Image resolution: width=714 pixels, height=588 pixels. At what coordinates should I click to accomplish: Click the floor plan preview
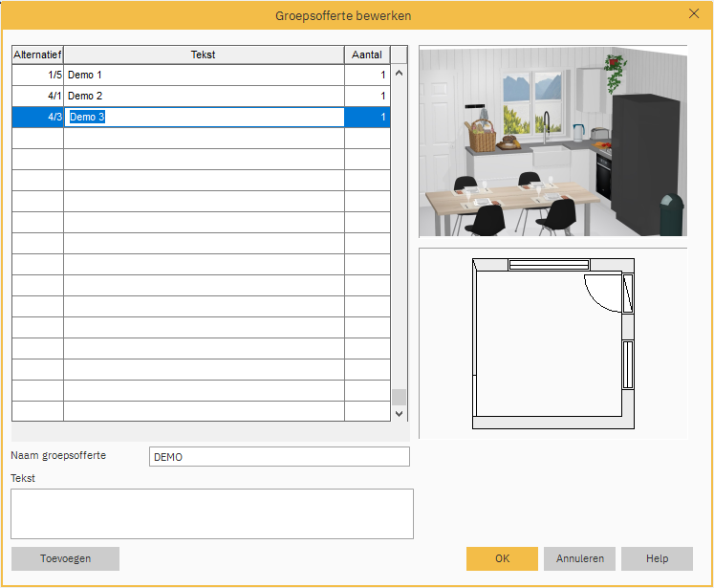[552, 344]
